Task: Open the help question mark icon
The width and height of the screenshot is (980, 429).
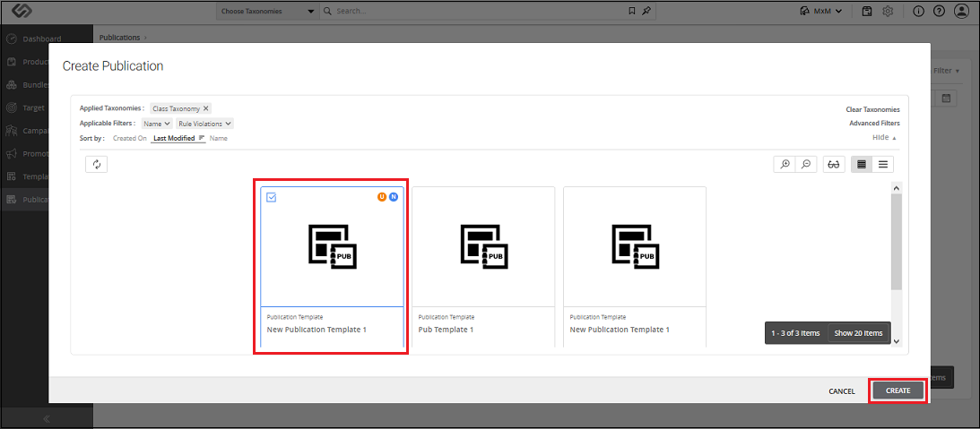Action: click(939, 12)
